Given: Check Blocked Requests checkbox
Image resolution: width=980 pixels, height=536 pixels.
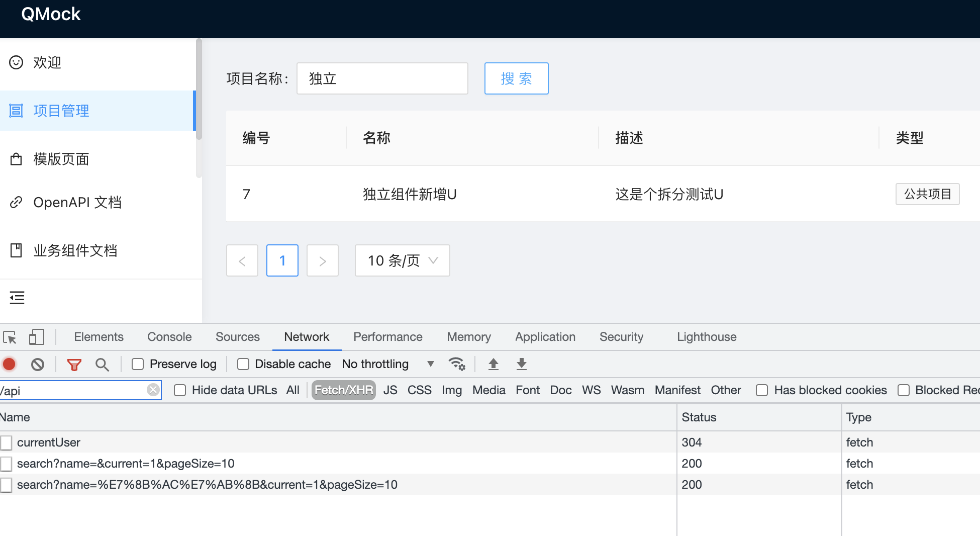Looking at the screenshot, I should coord(904,390).
